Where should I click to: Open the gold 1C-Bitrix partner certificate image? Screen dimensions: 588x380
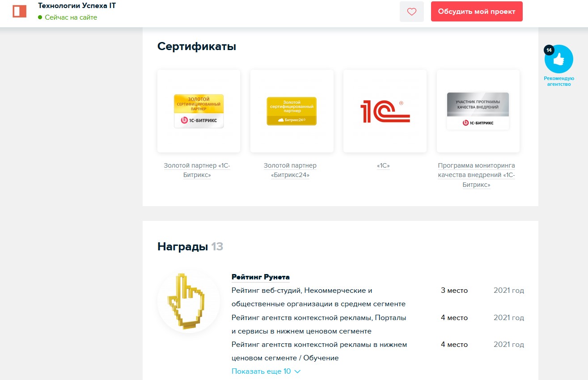coord(199,111)
